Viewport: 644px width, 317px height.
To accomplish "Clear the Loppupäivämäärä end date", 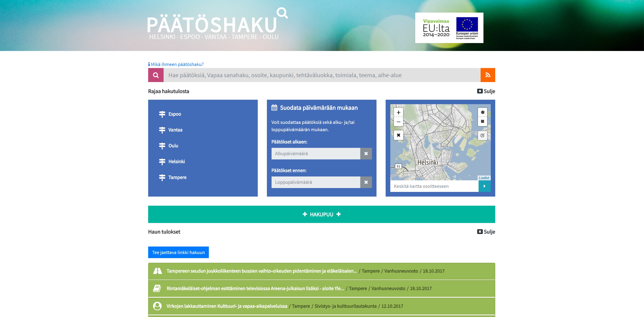I will 366,182.
